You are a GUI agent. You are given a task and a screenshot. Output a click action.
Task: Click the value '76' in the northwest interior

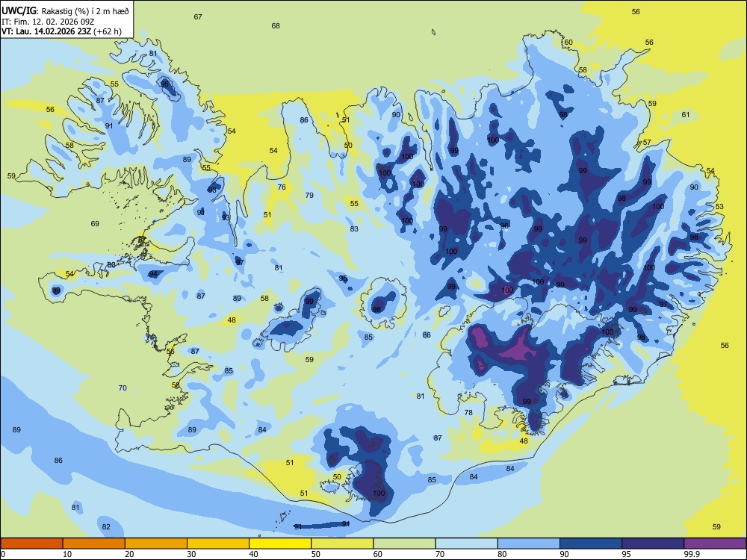click(282, 187)
